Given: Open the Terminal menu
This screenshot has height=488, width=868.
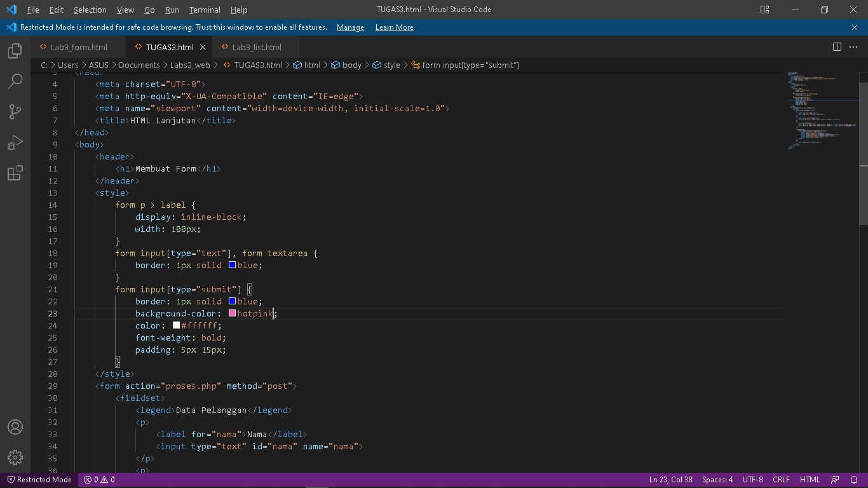Looking at the screenshot, I should coord(204,10).
